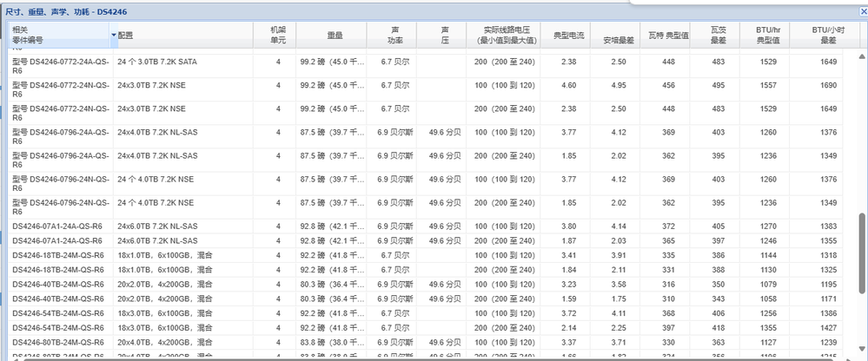Image resolution: width=868 pixels, height=361 pixels.
Task: Select the worst-case amps value 3.91
Action: point(619,255)
